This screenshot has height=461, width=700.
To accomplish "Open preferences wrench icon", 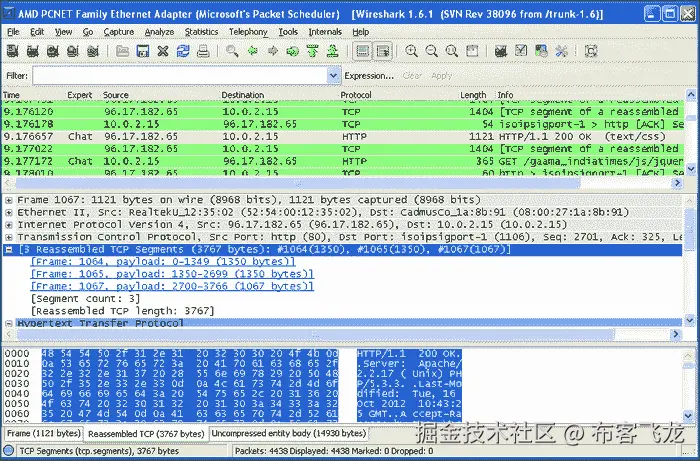I will click(561, 51).
